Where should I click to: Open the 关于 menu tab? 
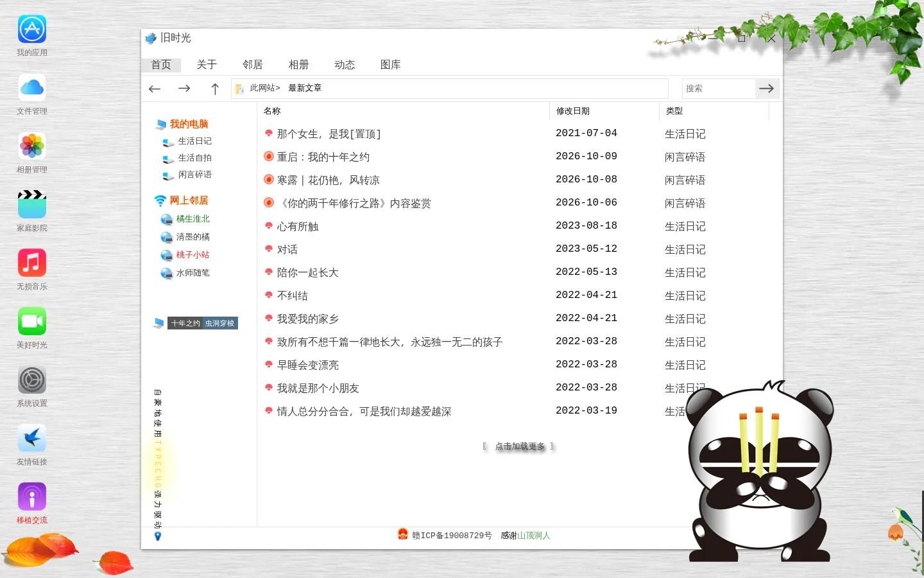tap(207, 65)
